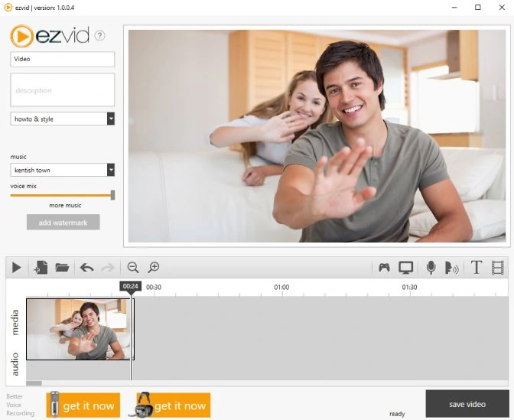
Task: Click the more music link
Action: tap(65, 206)
